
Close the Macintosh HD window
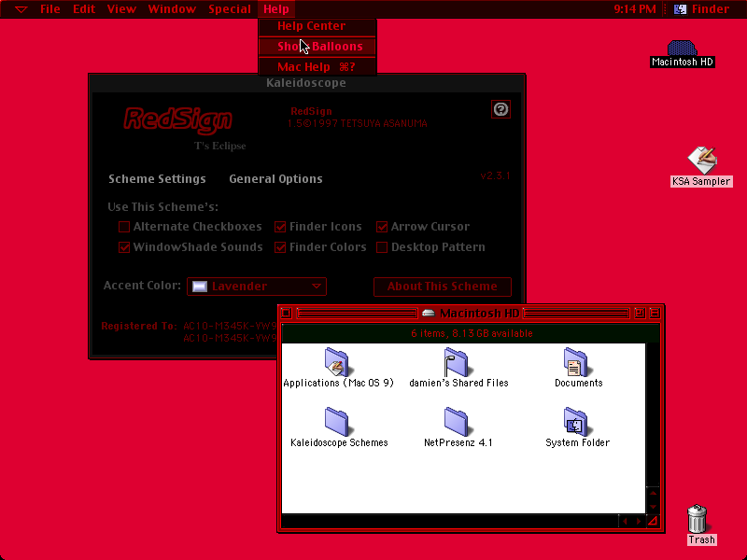point(287,314)
